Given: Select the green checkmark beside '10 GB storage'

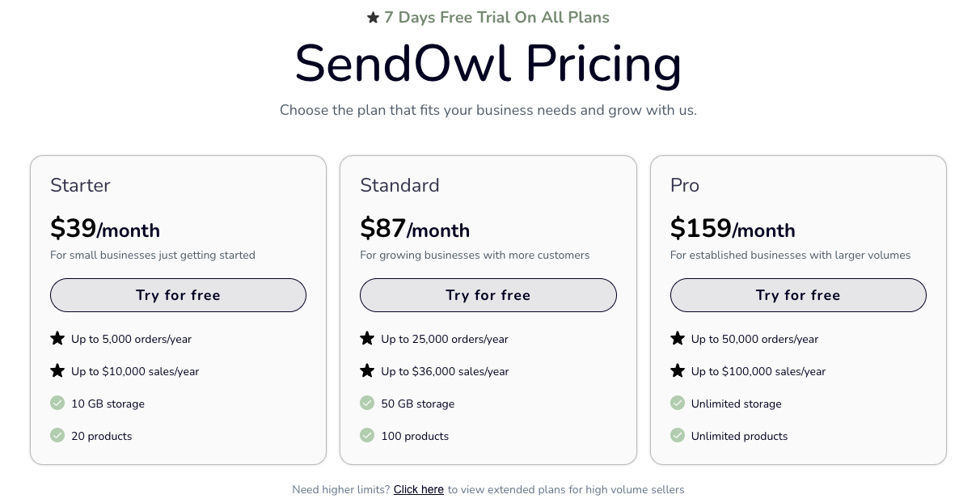Looking at the screenshot, I should coord(57,403).
